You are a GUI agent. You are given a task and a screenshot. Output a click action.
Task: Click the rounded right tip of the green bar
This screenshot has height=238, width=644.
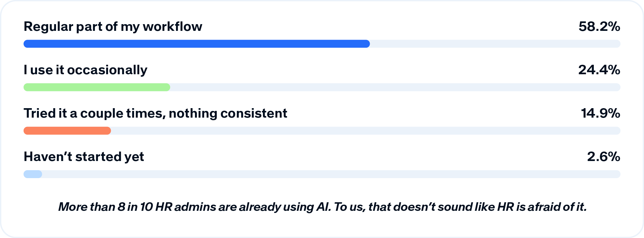tap(167, 87)
